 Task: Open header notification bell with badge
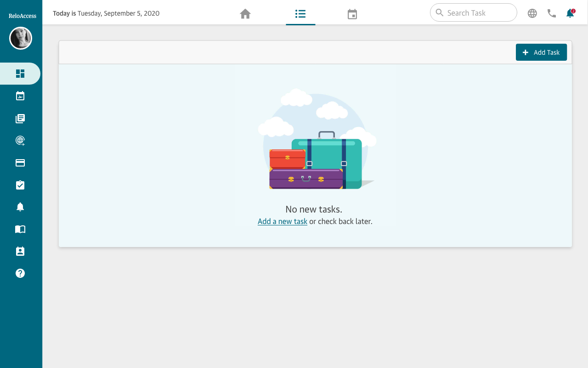tap(571, 13)
